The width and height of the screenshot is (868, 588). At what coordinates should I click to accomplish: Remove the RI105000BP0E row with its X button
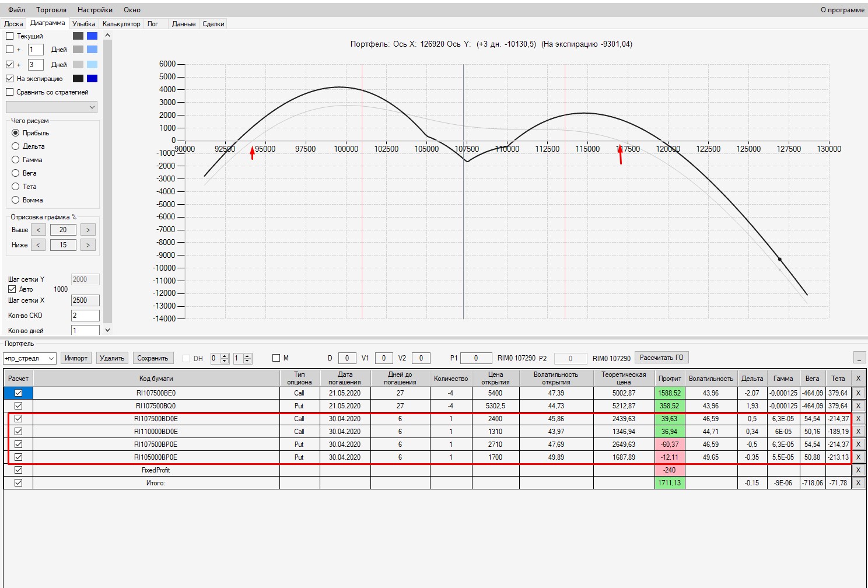click(858, 457)
